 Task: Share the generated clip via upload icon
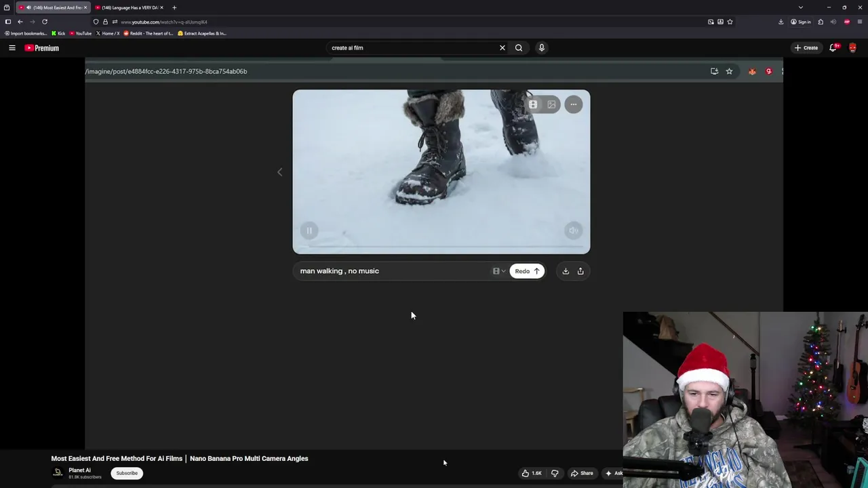[x=580, y=271]
